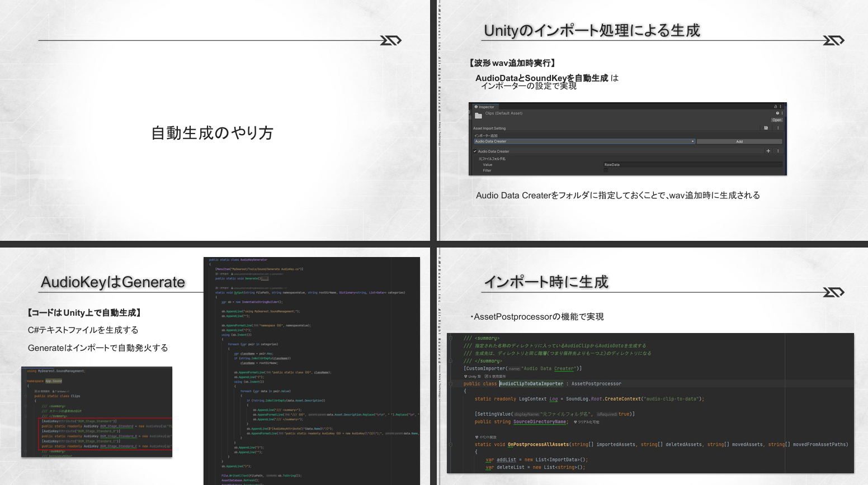Screen dimensions: 868x485
Task: Click slide title 'Unityのインポート処理による生成'
Action: tap(592, 31)
